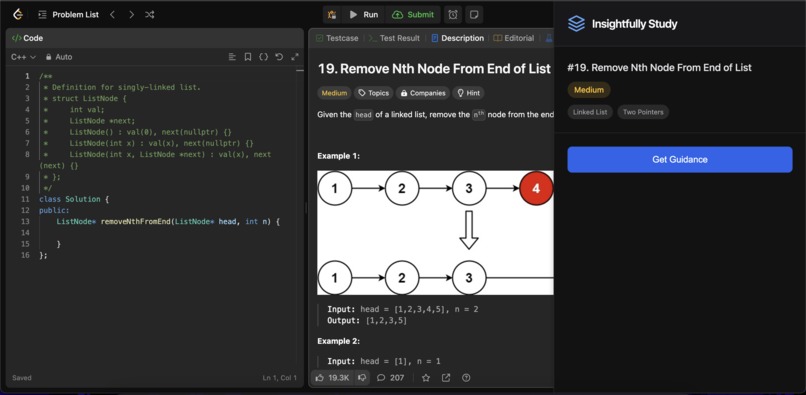Click the LeetCode logo icon
806x395 pixels.
coord(18,14)
